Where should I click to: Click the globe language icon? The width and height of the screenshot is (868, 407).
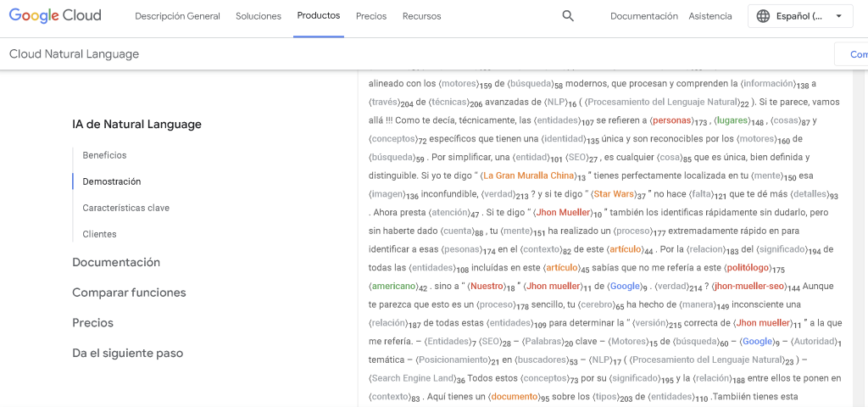763,16
